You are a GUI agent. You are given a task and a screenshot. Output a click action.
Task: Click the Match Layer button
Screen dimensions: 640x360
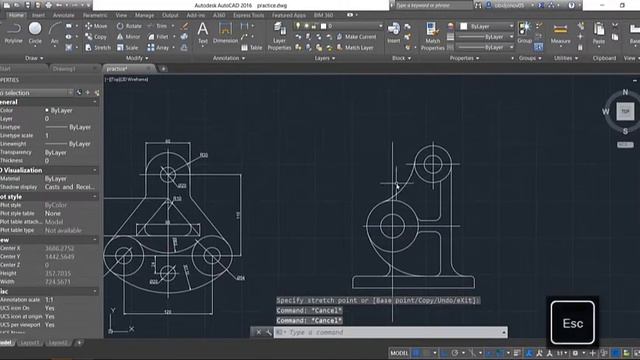pos(355,48)
